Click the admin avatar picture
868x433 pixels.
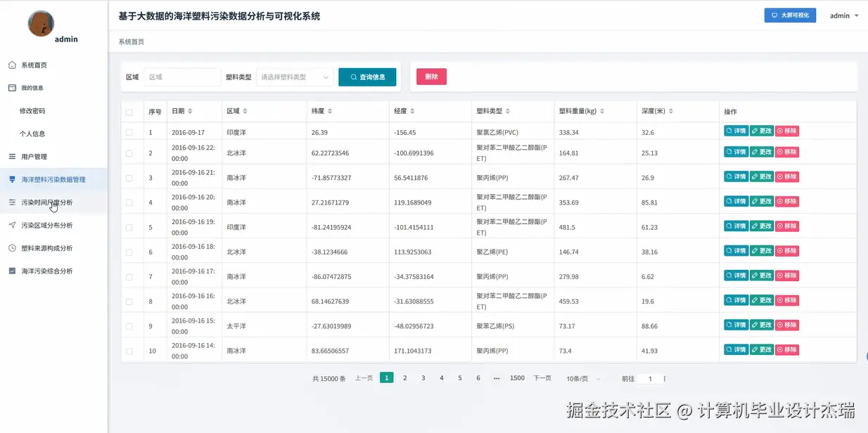41,23
